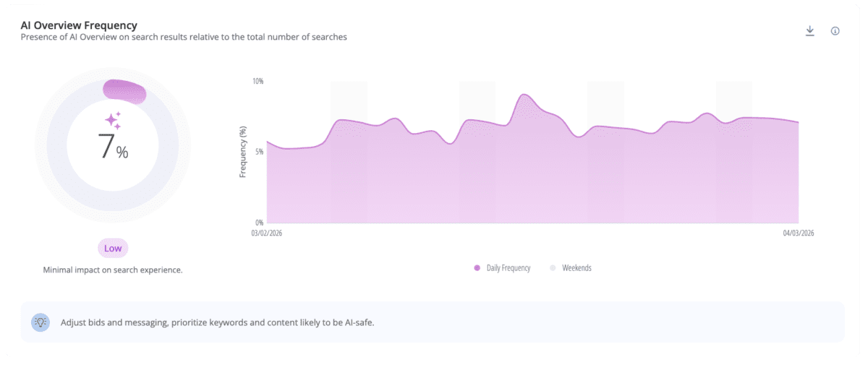Click the chart peak near 9%
868x365 pixels.
coord(524,95)
